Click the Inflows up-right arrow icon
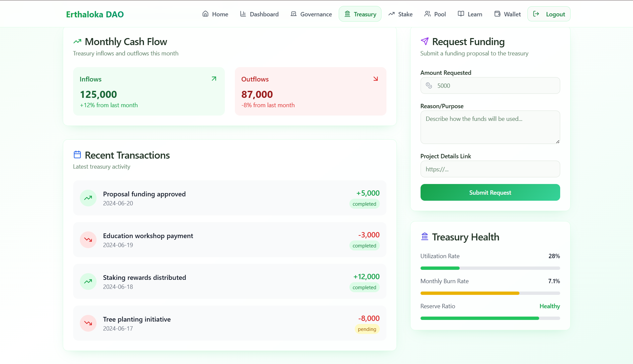 214,79
